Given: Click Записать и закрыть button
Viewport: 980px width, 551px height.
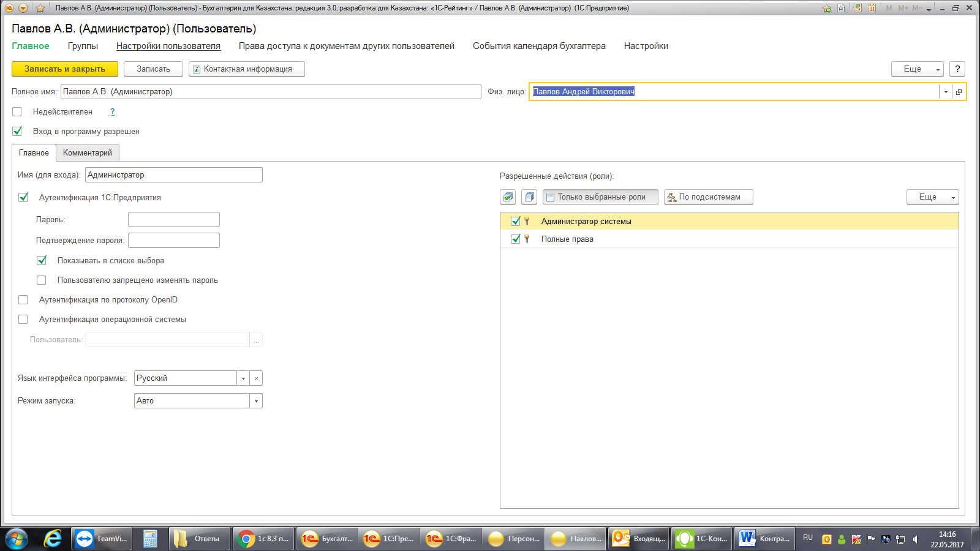Looking at the screenshot, I should tap(65, 69).
